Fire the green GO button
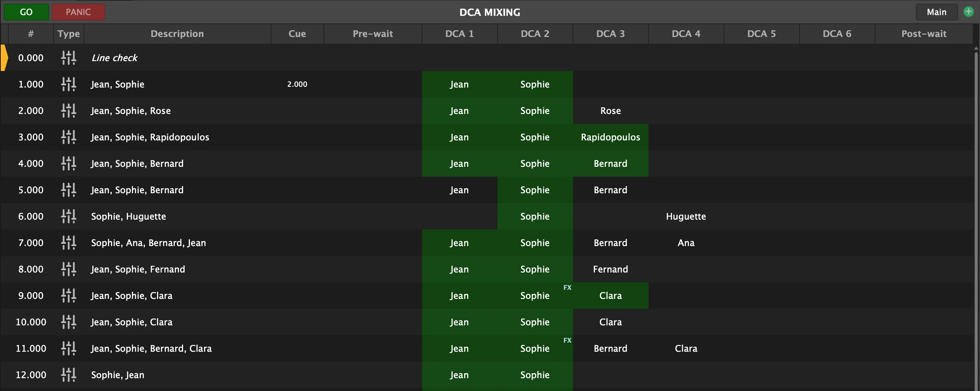Image resolution: width=980 pixels, height=391 pixels. (x=26, y=12)
